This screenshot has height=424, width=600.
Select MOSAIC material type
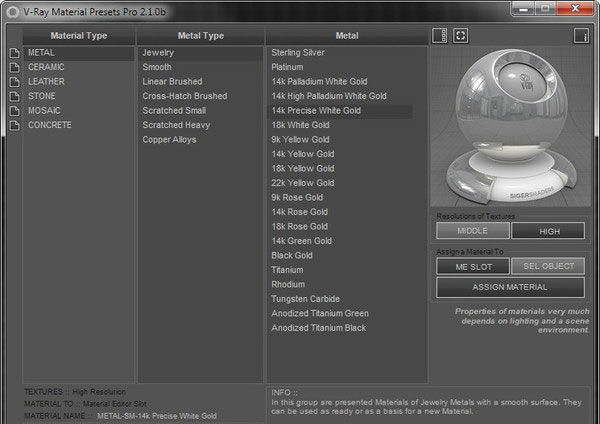79,111
